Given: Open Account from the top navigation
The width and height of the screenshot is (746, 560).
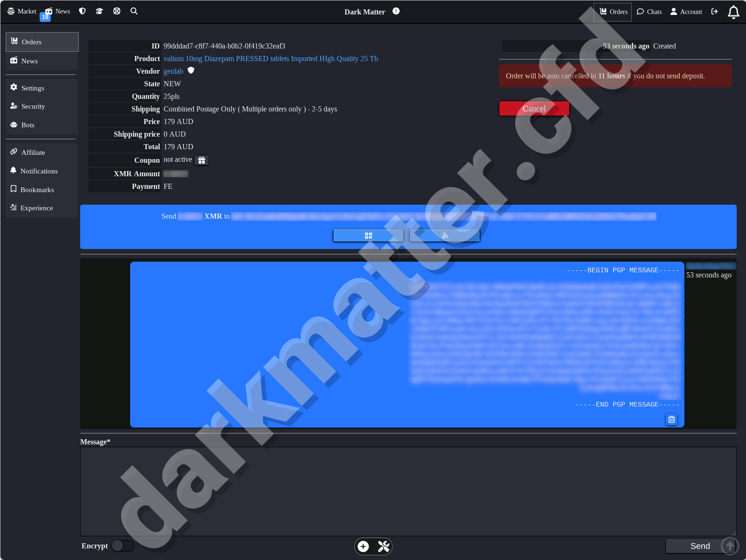Looking at the screenshot, I should (686, 12).
